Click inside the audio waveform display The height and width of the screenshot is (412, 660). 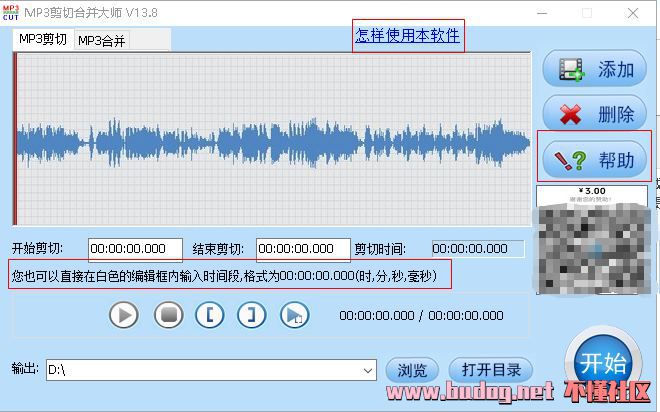coord(270,140)
